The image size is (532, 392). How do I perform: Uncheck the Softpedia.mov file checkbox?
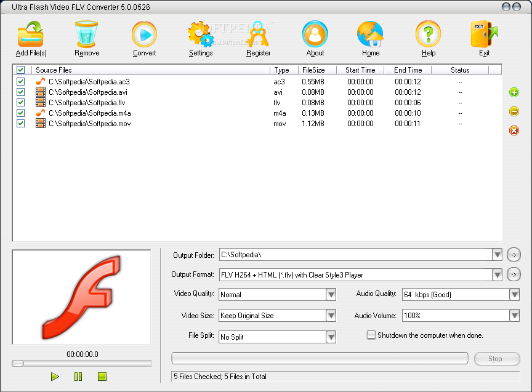click(21, 124)
